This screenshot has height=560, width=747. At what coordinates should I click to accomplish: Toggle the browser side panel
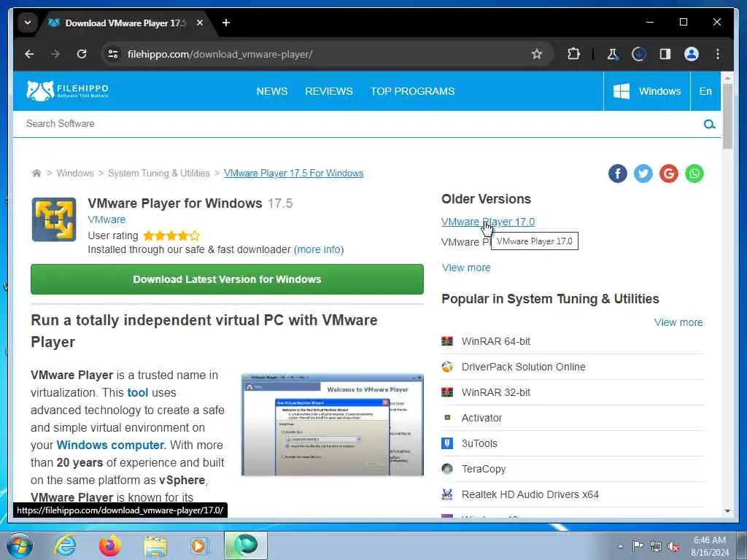pyautogui.click(x=665, y=54)
